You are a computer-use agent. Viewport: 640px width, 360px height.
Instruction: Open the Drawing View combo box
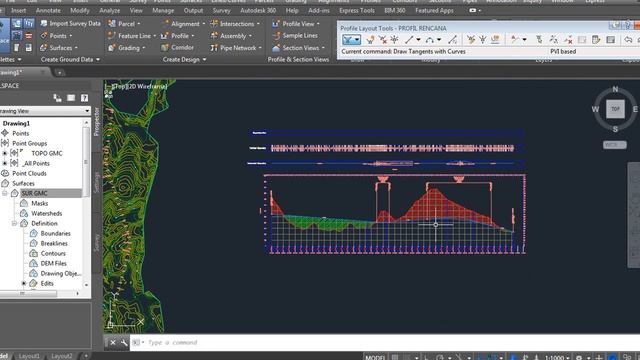point(44,111)
